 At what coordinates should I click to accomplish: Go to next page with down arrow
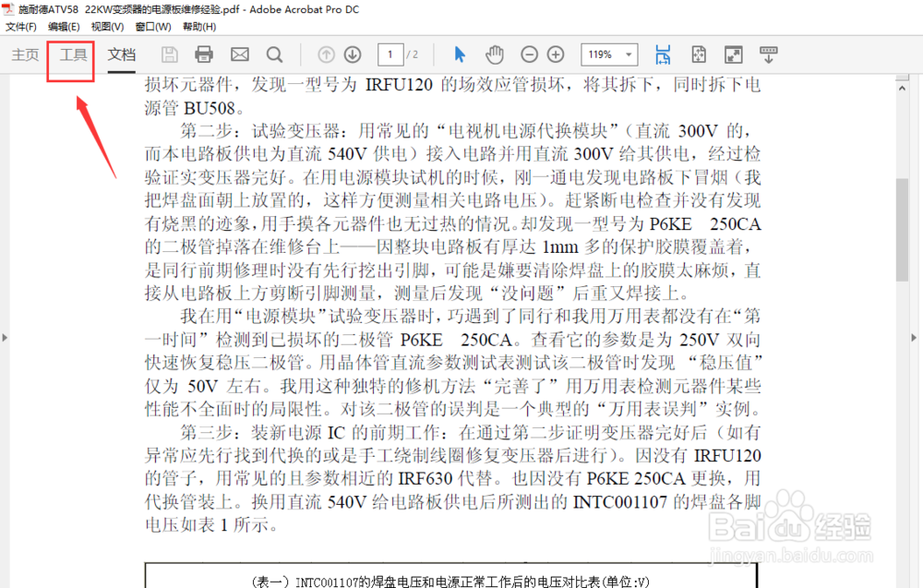pos(353,54)
